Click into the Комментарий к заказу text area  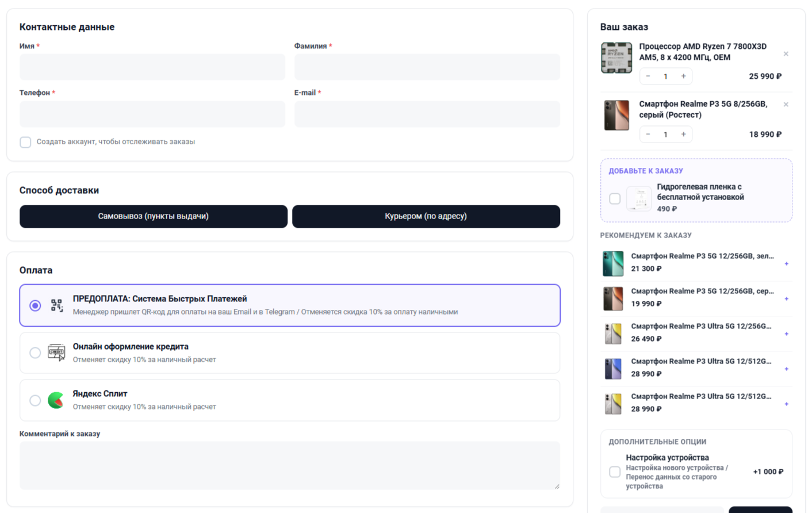(x=290, y=465)
